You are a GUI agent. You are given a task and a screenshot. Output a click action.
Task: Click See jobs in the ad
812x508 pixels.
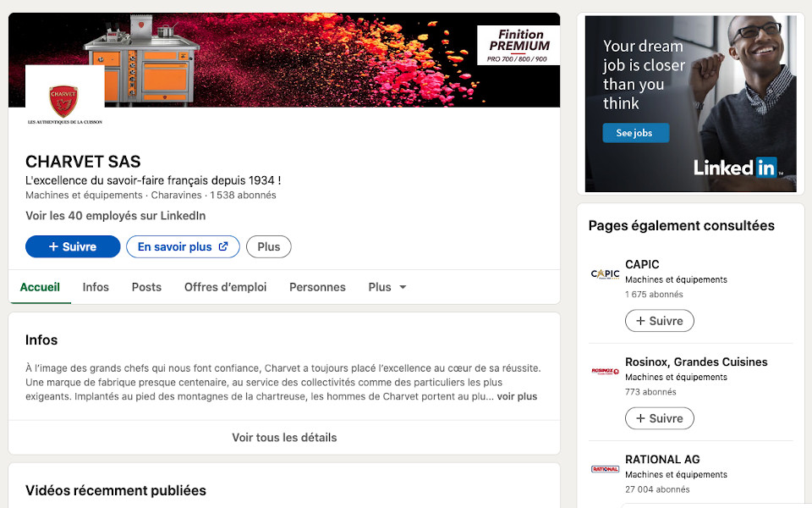635,133
